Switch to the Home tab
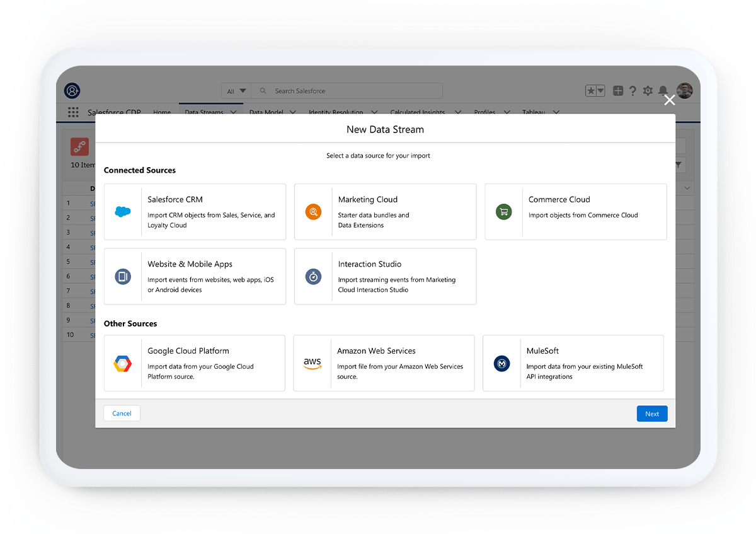This screenshot has height=534, width=756. pos(162,112)
